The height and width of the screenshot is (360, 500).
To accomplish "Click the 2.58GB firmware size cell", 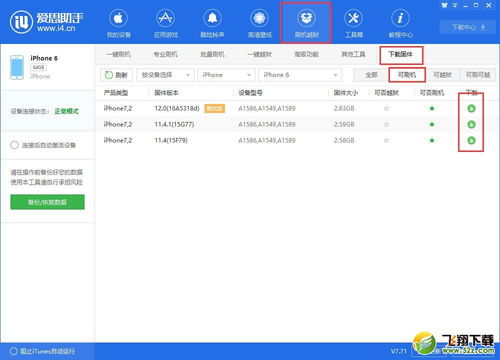I will click(x=344, y=140).
